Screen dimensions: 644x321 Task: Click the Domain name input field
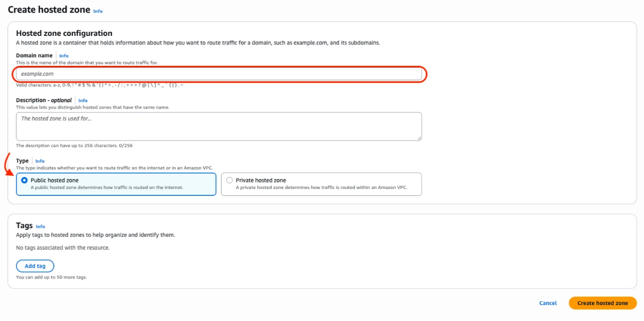click(219, 74)
